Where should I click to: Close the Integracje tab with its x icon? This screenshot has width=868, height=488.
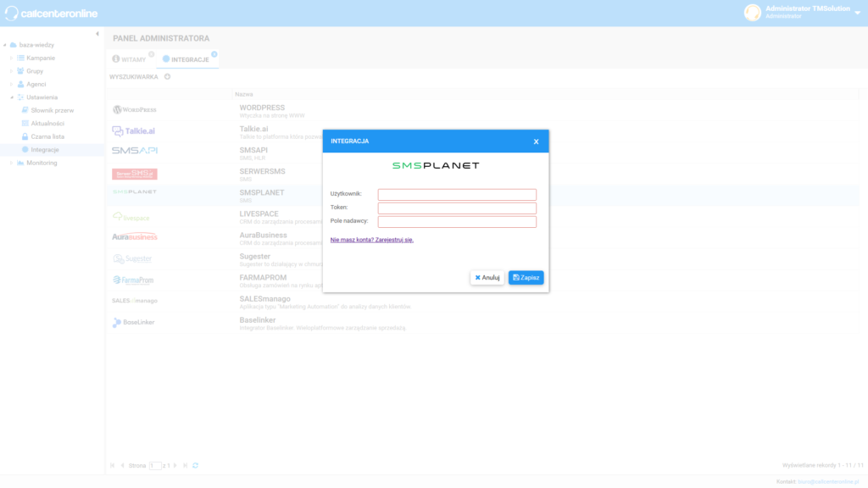coord(214,54)
